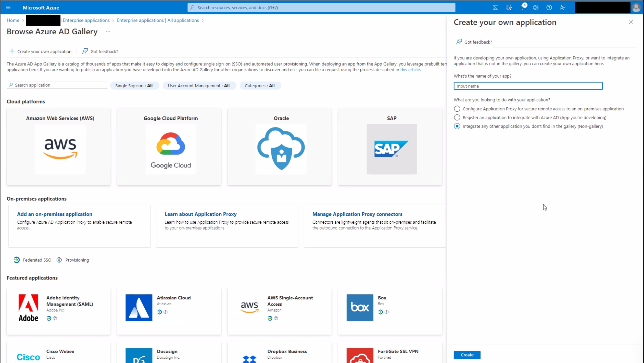Open the SAP cloud platform tile
Viewport: 644px width, 363px height.
tap(390, 147)
